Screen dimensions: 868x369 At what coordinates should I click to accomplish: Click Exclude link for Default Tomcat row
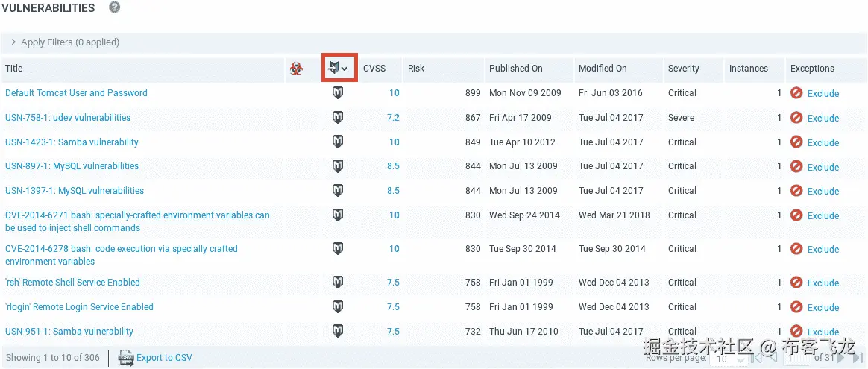[823, 93]
